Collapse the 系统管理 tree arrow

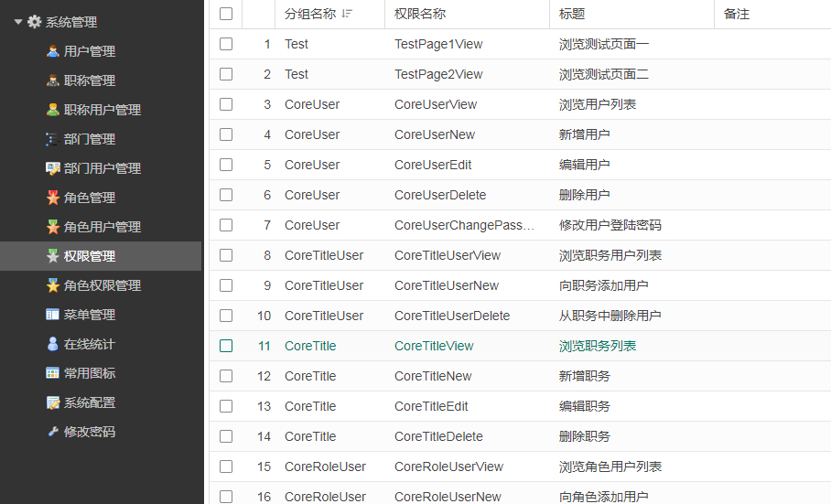(18, 22)
